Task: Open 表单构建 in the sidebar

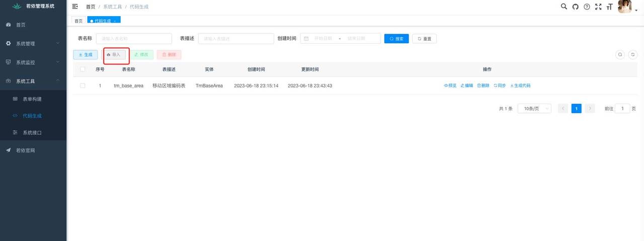Action: point(33,99)
